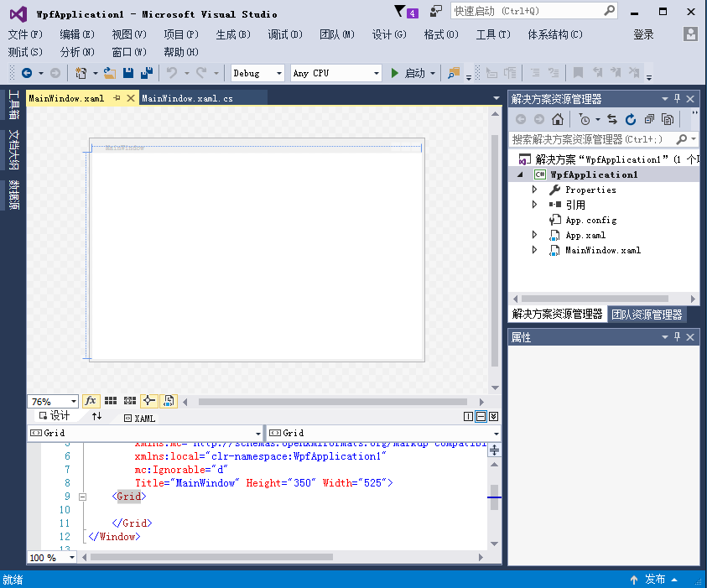Toggle the fx effects button in the designer
Screen dimensions: 707x588
click(x=91, y=401)
